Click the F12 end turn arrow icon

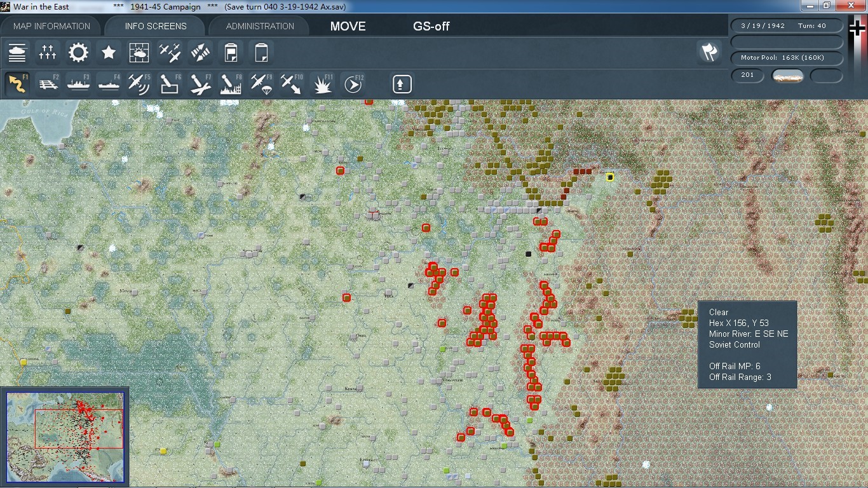coord(353,84)
